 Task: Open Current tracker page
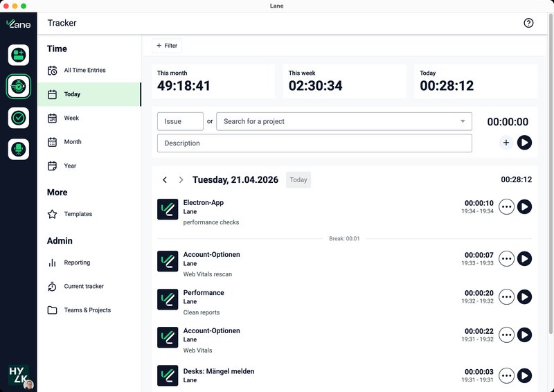tap(89, 286)
